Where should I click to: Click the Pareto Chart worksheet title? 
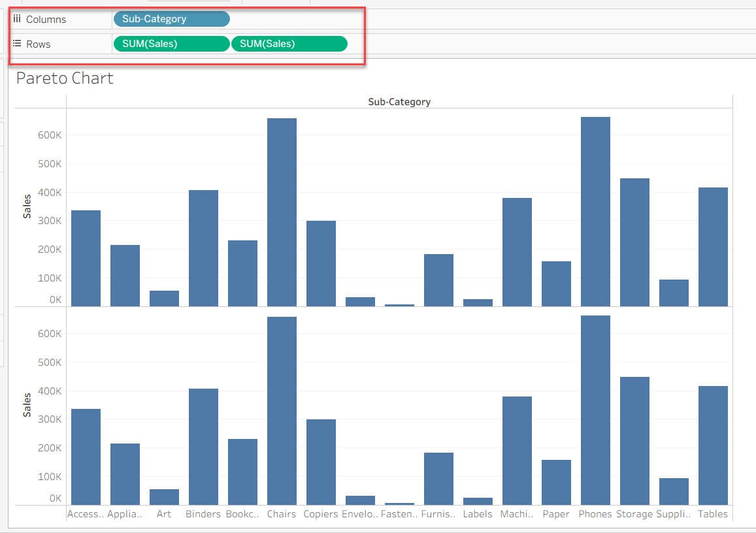(63, 78)
